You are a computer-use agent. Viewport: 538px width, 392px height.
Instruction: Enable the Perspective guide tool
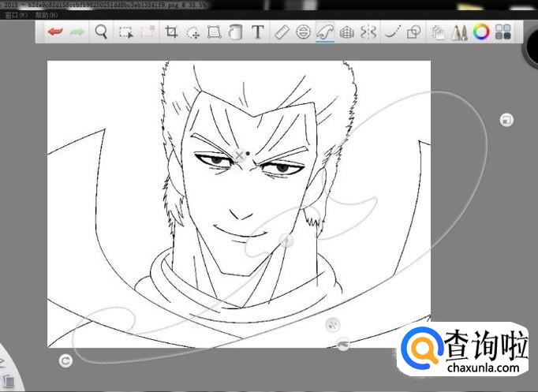pyautogui.click(x=346, y=32)
